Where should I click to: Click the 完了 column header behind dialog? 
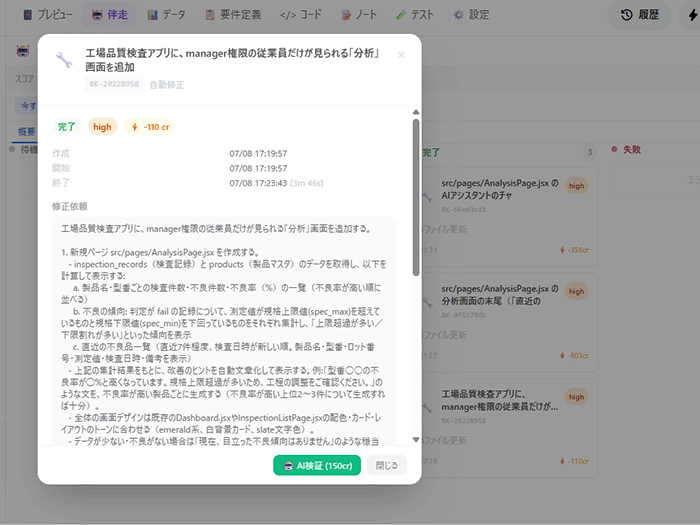tap(431, 152)
